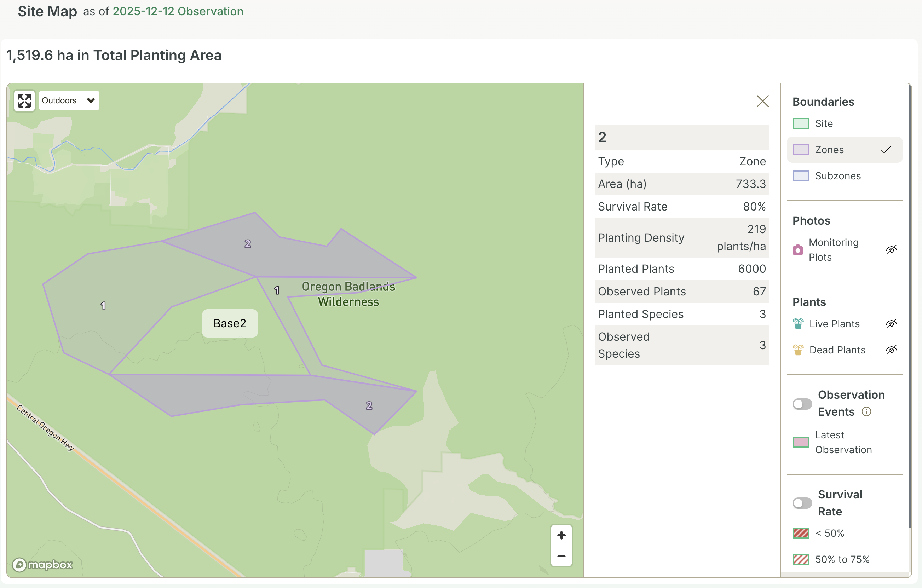Select the Site boundary option

(x=823, y=123)
